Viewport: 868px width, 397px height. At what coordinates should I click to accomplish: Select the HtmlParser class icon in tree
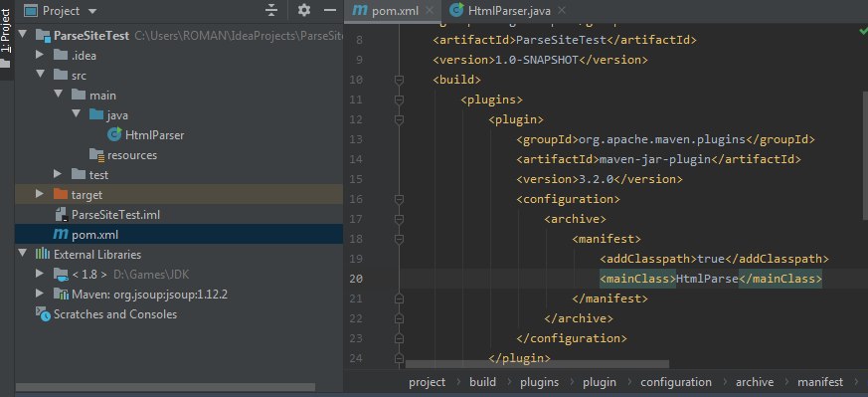(114, 134)
